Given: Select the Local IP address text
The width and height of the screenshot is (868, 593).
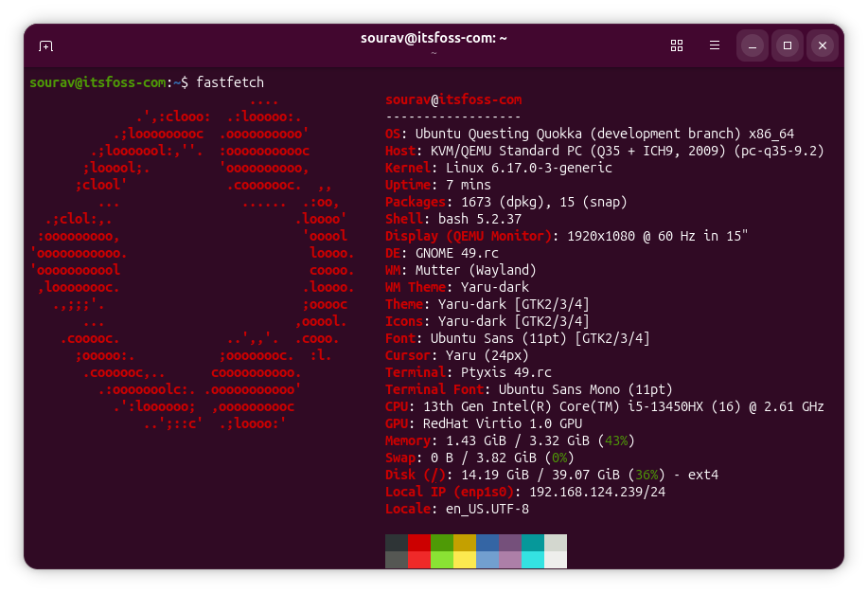Looking at the screenshot, I should (x=600, y=492).
